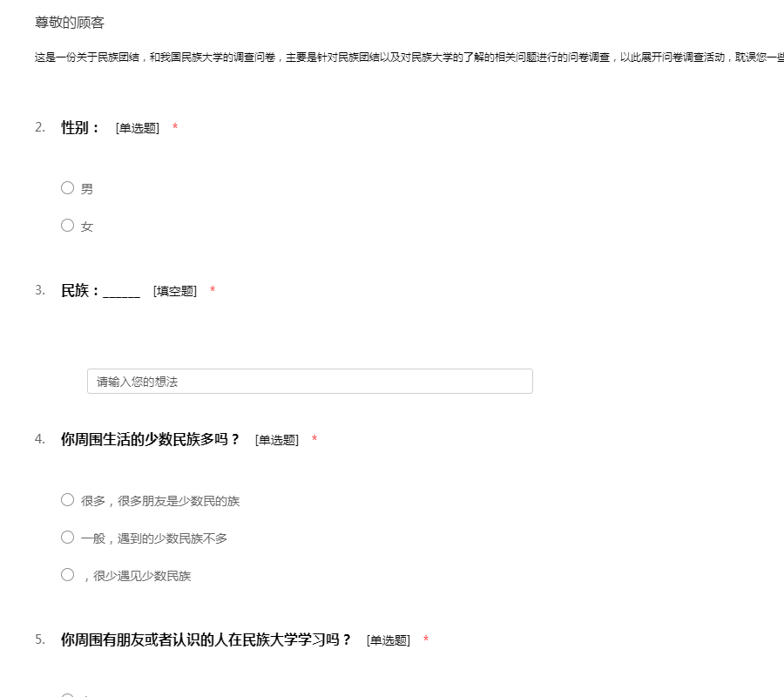The height and width of the screenshot is (697, 784).
Task: Click the 尊敬的顾客 greeting heading
Action: coord(70,23)
